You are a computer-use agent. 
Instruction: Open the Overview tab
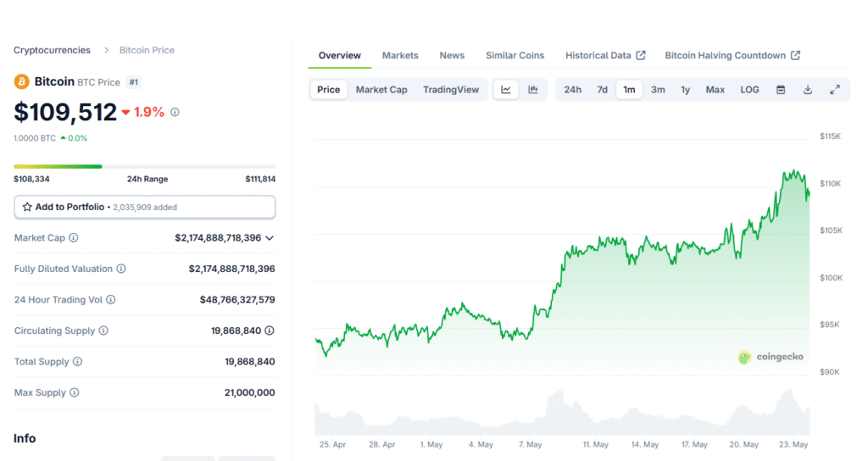[x=339, y=55]
